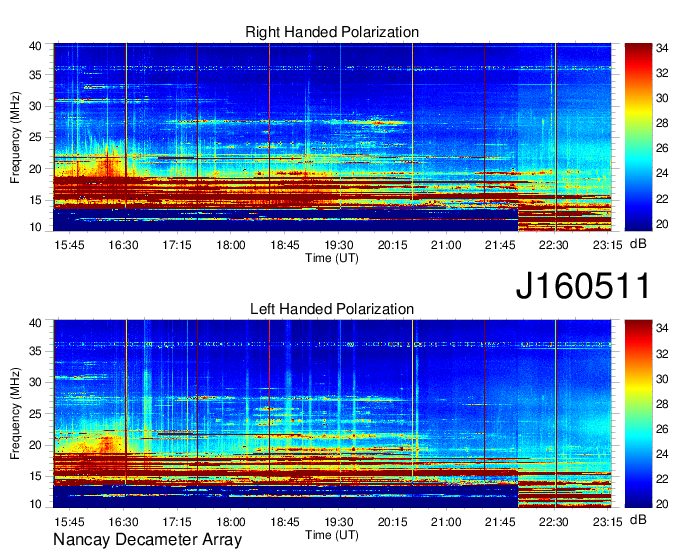680x552 pixels.
Task: Click the 19:30 time tick under the Left Handed plot
Action: (x=339, y=521)
